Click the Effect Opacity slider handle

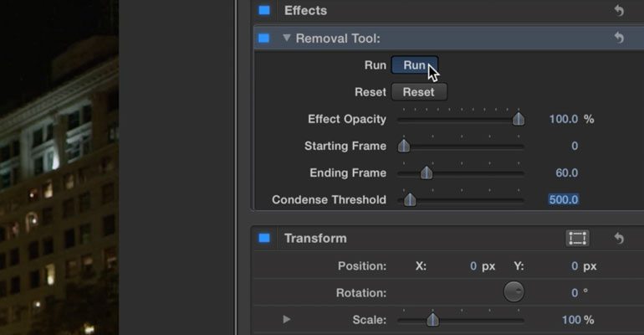[x=519, y=118]
